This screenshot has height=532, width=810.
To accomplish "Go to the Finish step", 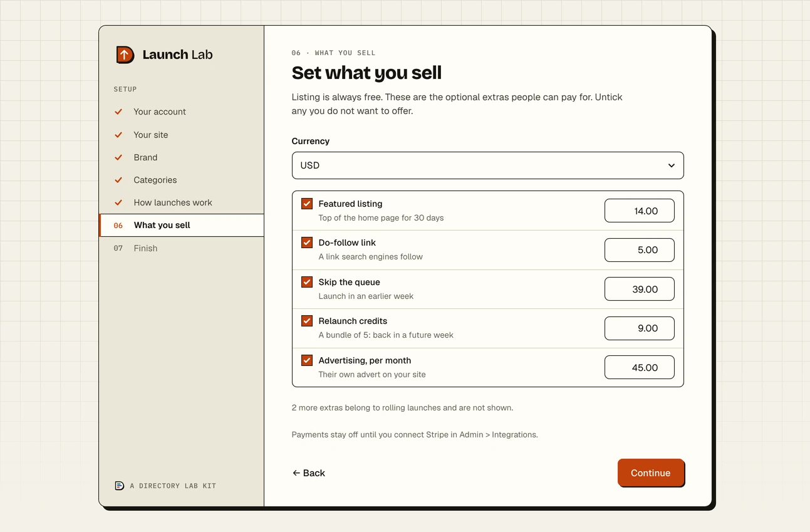I will [182, 248].
